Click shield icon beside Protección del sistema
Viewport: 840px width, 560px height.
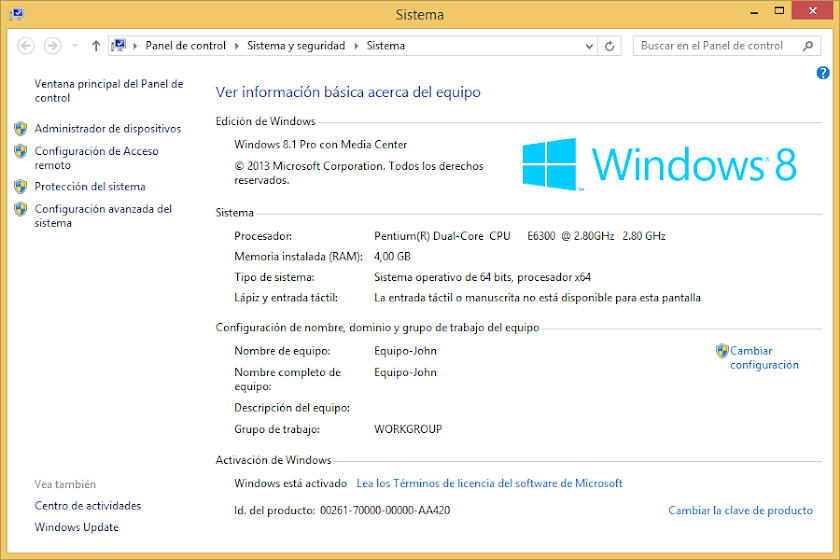click(x=21, y=186)
